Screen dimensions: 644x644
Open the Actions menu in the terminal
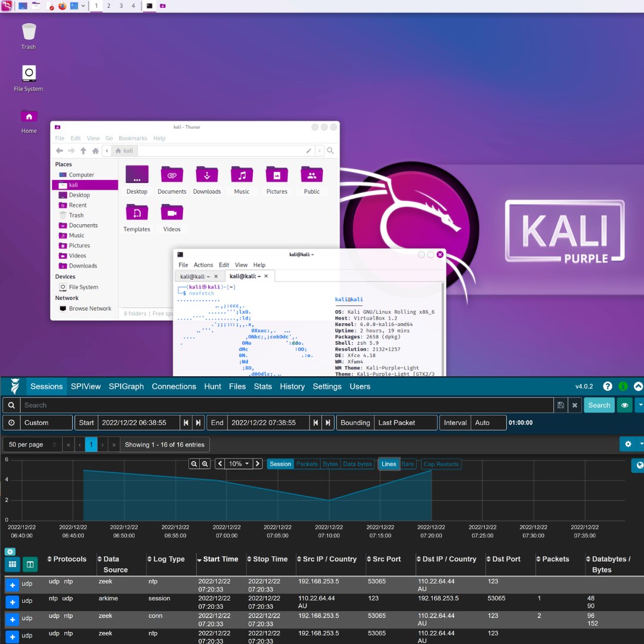coord(203,265)
